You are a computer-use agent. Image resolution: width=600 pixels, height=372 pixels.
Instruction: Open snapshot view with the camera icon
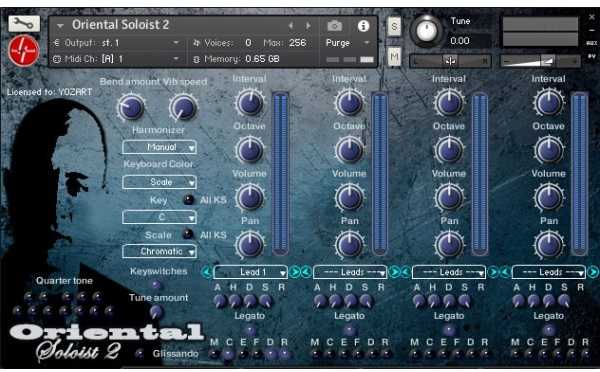point(334,26)
